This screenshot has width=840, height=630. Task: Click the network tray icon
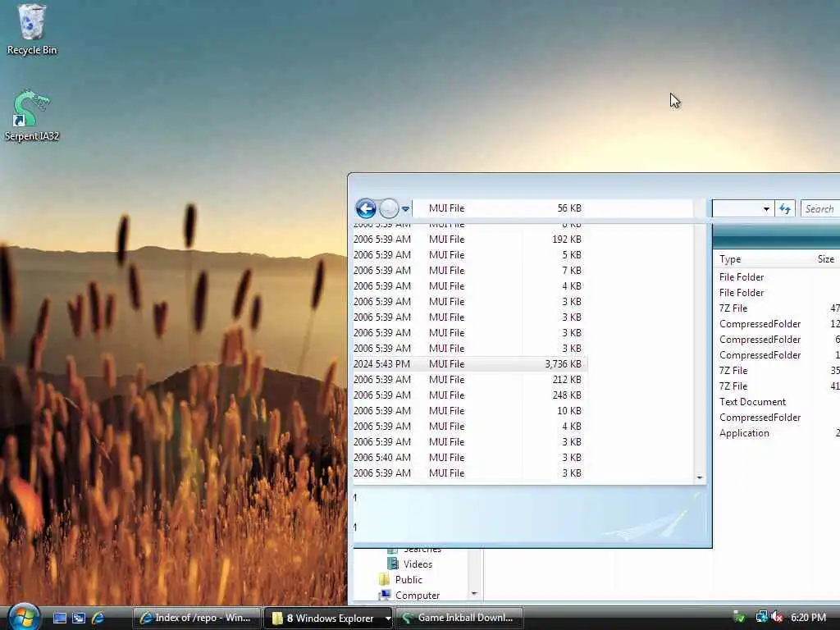pyautogui.click(x=760, y=618)
